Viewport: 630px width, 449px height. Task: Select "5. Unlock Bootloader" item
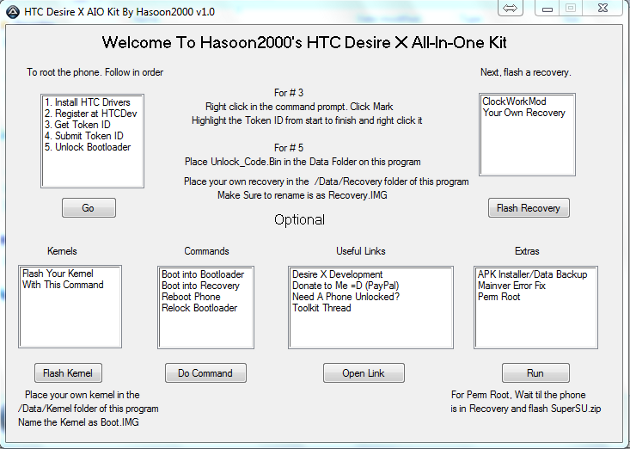88,147
